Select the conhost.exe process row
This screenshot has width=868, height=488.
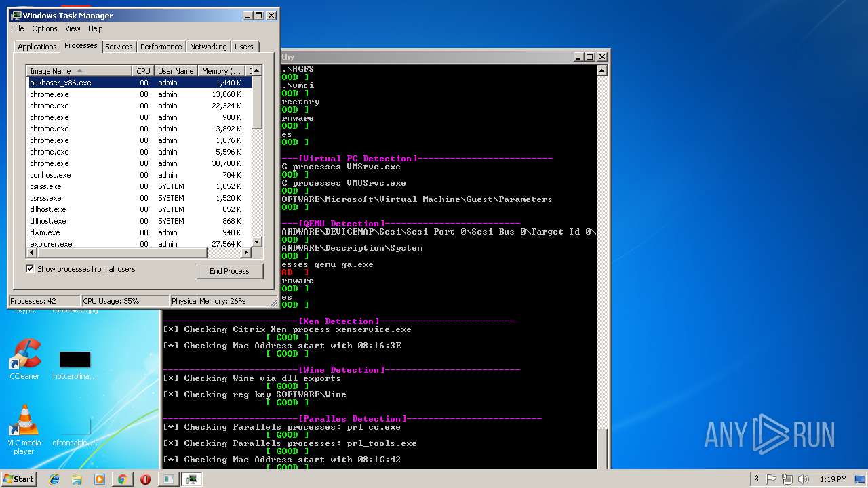coord(140,175)
